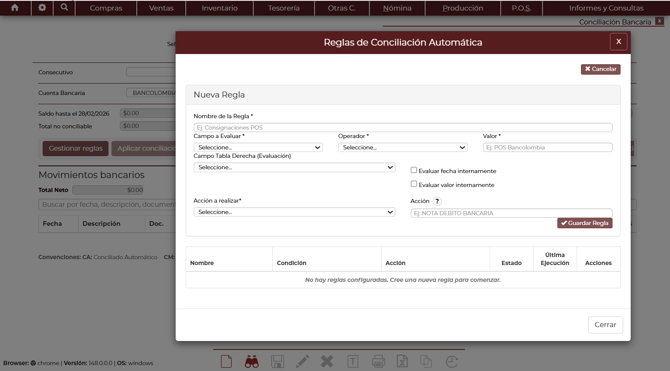This screenshot has height=371, width=670.
Task: Focus the Acción text field
Action: (x=511, y=213)
